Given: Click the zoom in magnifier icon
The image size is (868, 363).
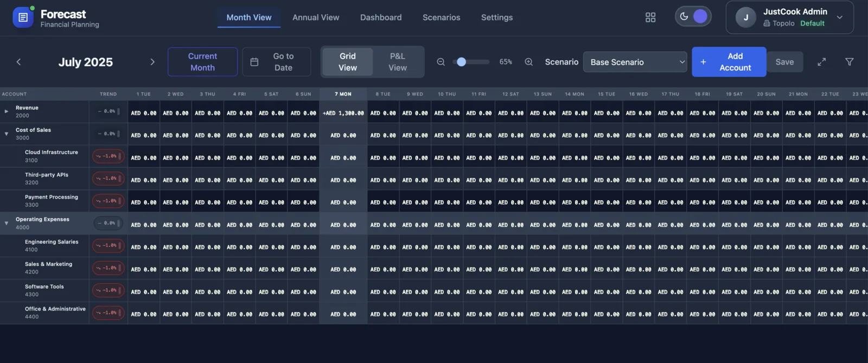Looking at the screenshot, I should click(x=528, y=62).
